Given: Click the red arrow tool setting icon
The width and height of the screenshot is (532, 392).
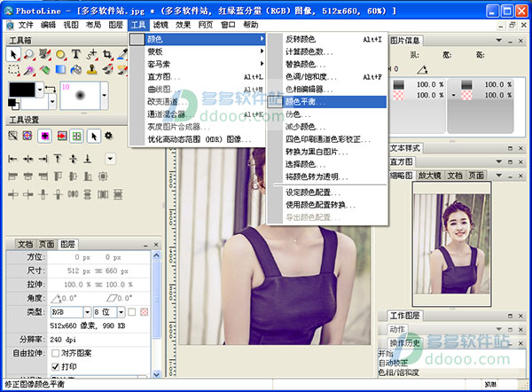Looking at the screenshot, I should 62,136.
